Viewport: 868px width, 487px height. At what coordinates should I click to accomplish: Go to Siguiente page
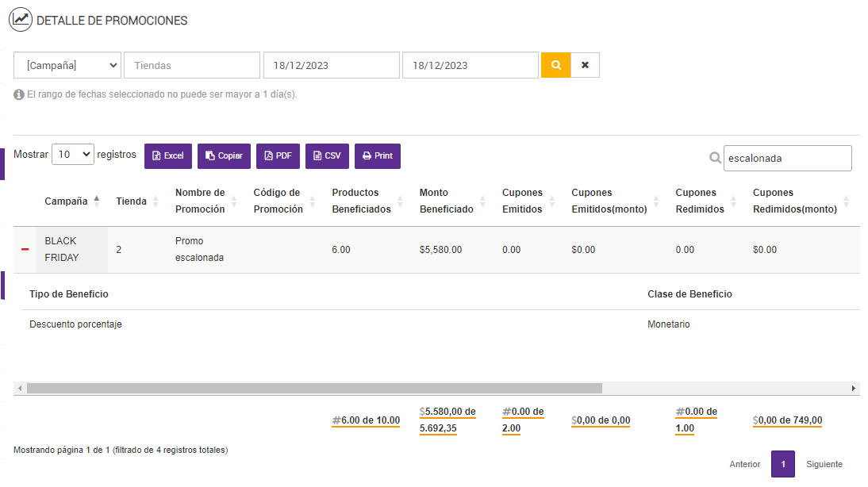(x=824, y=464)
